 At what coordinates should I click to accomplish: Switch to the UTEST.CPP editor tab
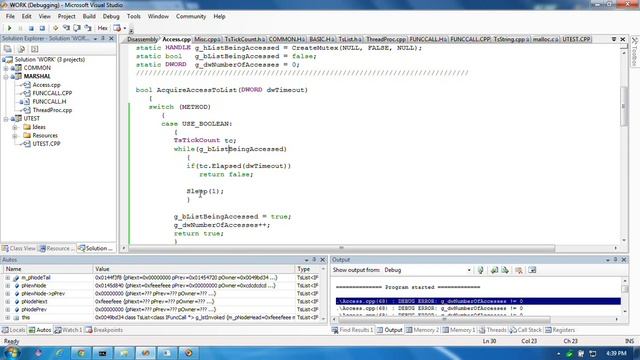[x=576, y=39]
